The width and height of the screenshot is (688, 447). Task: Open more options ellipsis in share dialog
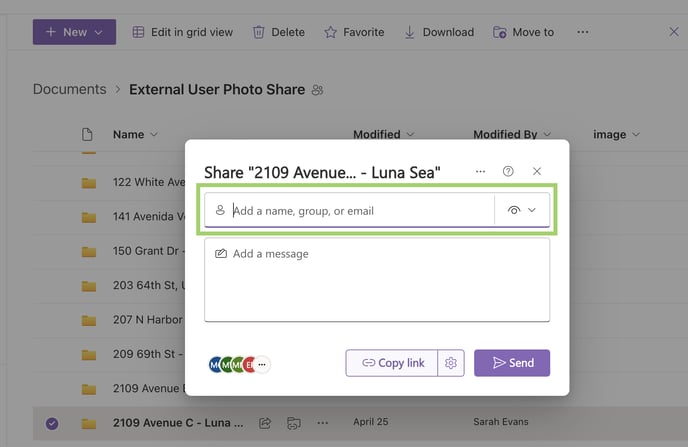[x=481, y=172]
